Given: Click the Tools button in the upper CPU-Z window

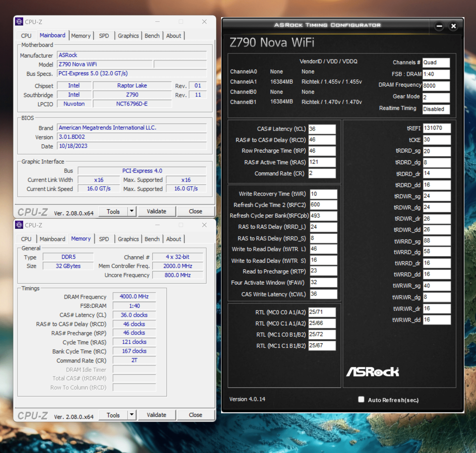Looking at the screenshot, I should (113, 211).
